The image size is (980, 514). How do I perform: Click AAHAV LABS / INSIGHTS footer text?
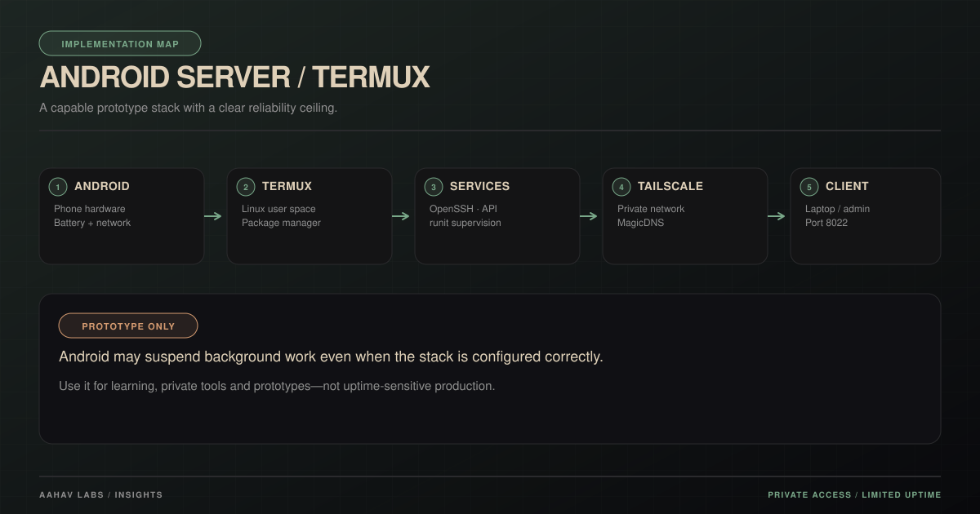[x=101, y=495]
